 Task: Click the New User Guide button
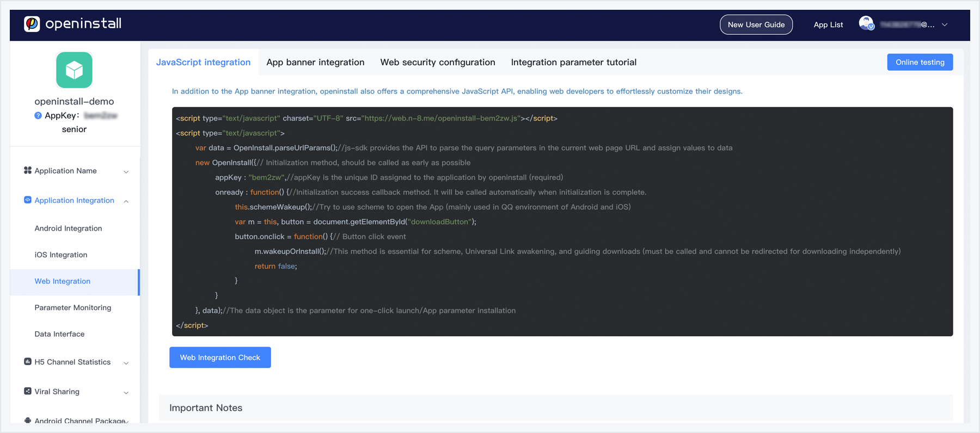[756, 24]
